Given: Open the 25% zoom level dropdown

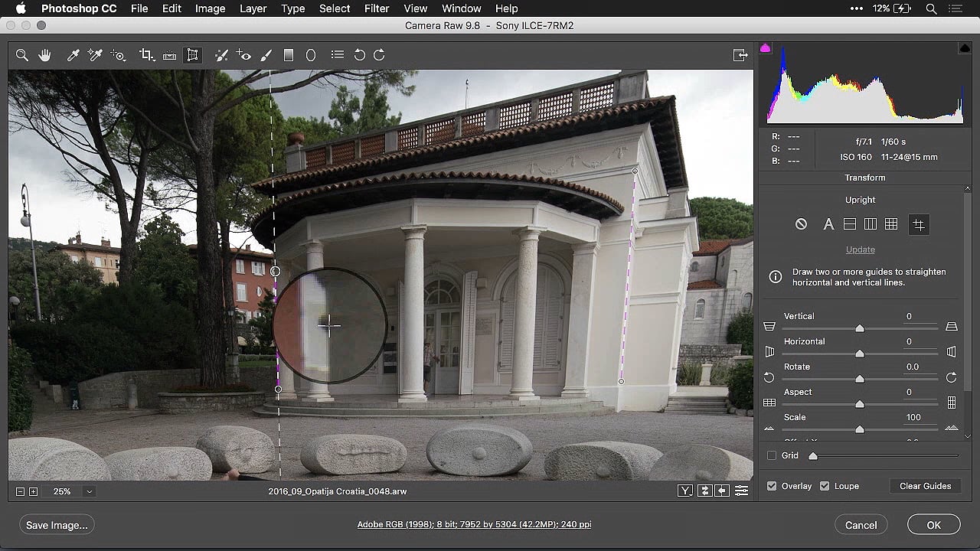Looking at the screenshot, I should 90,491.
